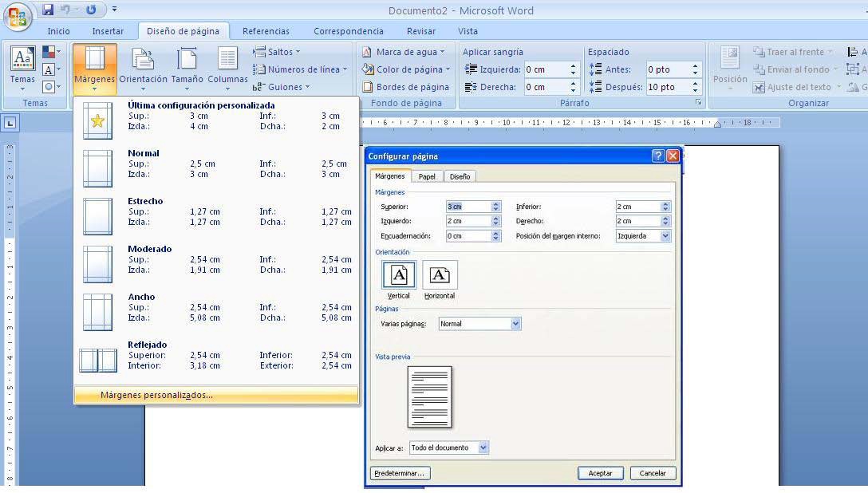Click the Office button logo
The image size is (868, 493).
18,17
